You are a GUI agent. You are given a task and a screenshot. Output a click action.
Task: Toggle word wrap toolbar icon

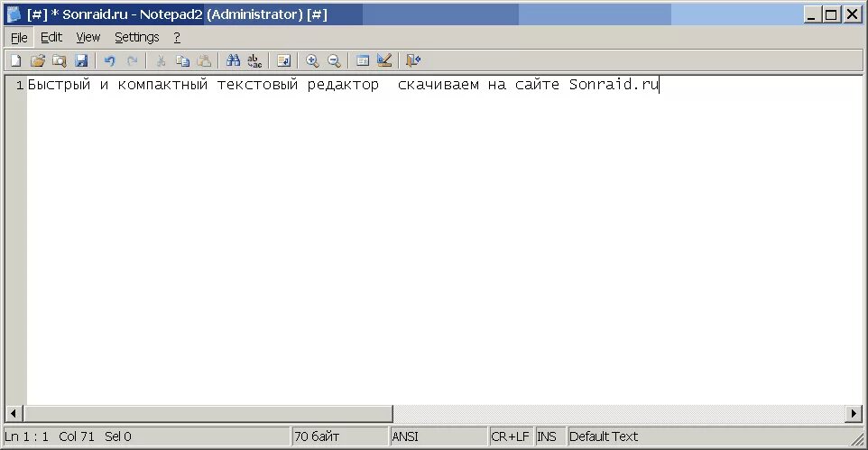[x=283, y=60]
